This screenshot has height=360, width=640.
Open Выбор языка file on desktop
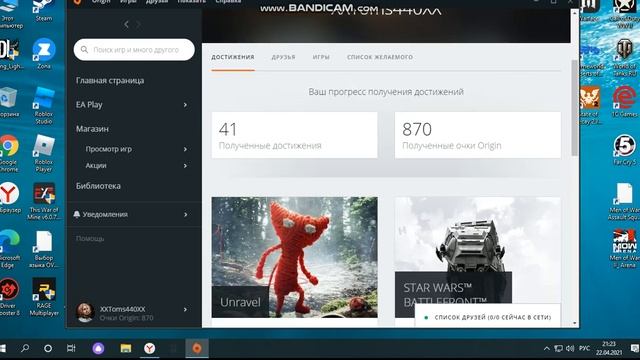[44, 249]
